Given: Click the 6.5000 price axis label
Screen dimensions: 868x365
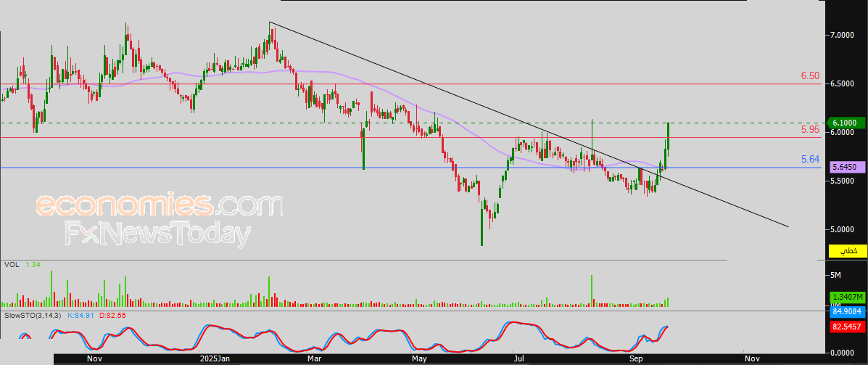Looking at the screenshot, I should [x=843, y=83].
